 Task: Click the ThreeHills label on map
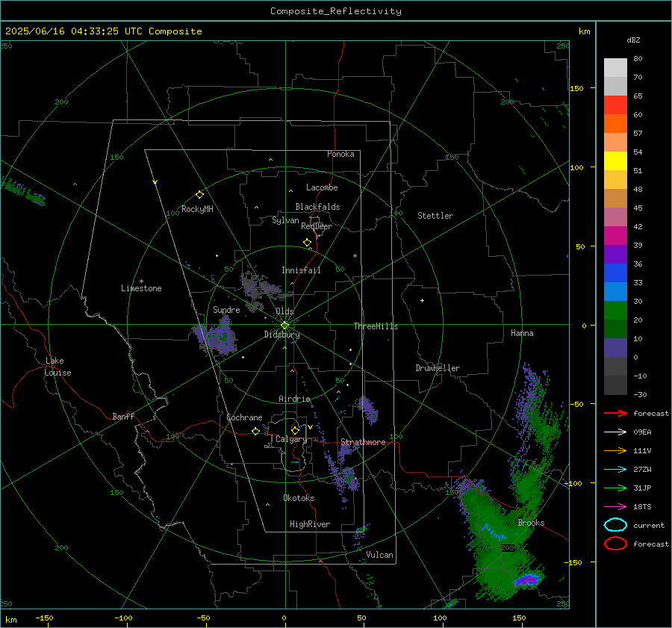pyautogui.click(x=376, y=326)
